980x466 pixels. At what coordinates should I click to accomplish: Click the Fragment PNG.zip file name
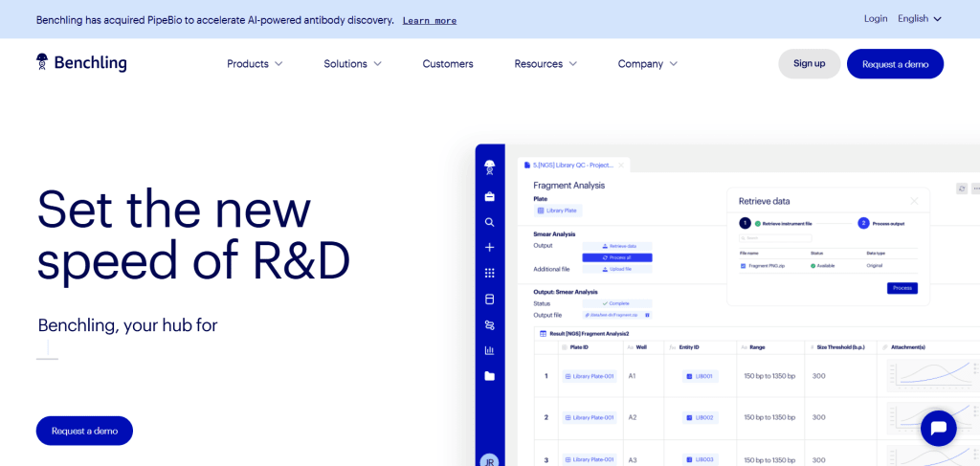click(x=767, y=266)
